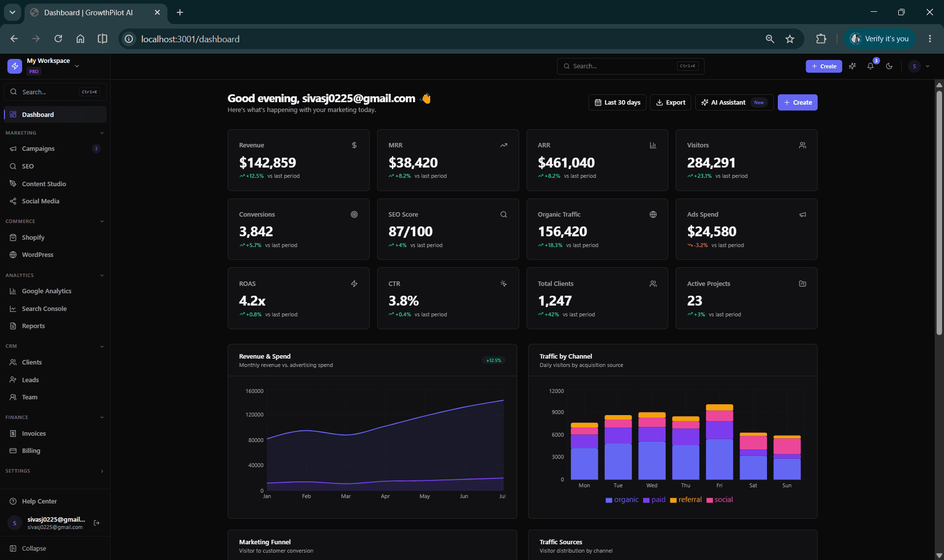
Task: Click the globe icon on Organic Traffic card
Action: 653,215
